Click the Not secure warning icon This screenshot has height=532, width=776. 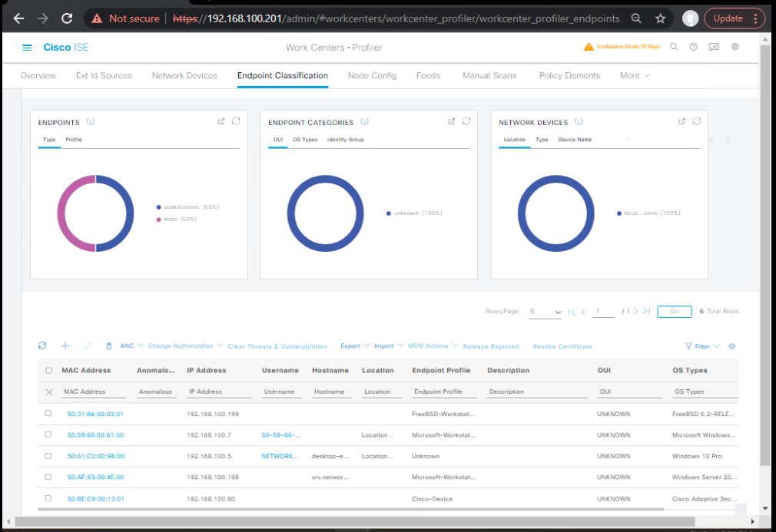(x=97, y=18)
